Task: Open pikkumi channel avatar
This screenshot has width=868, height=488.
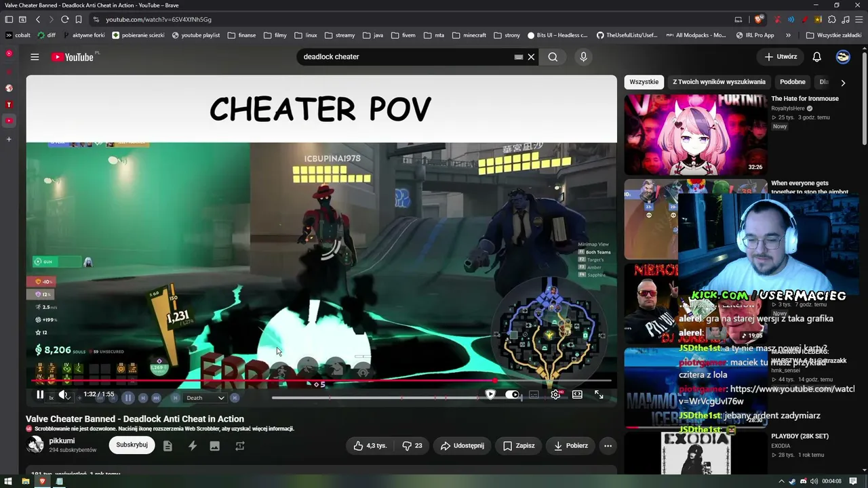Action: point(35,445)
